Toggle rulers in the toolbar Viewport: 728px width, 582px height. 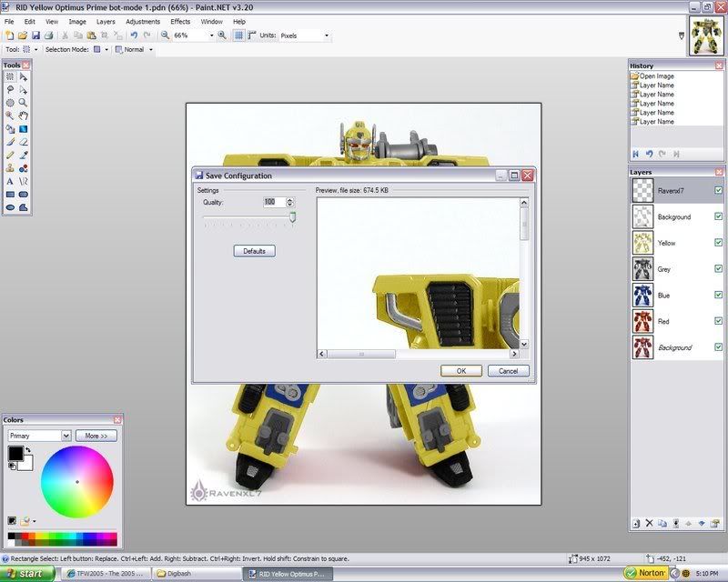tap(252, 35)
